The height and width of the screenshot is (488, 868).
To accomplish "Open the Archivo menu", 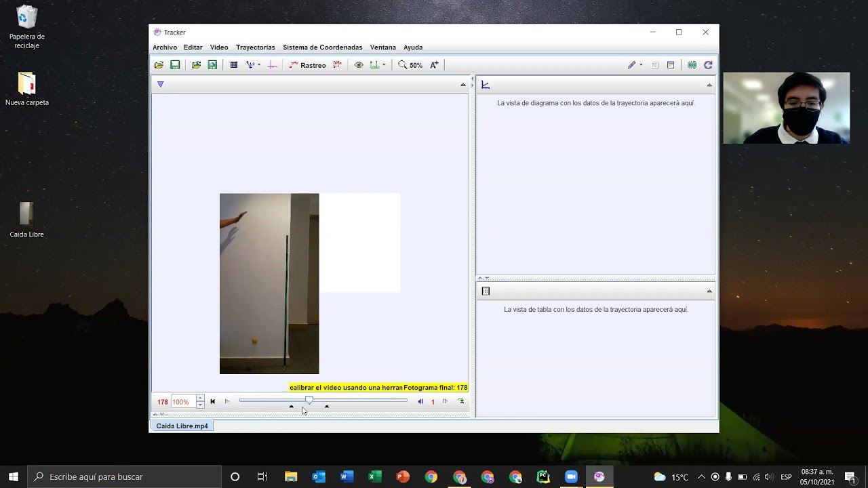I will pyautogui.click(x=165, y=47).
